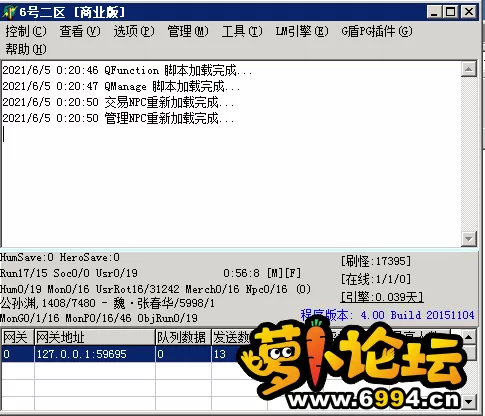Click the 队列数据 column header

183,337
